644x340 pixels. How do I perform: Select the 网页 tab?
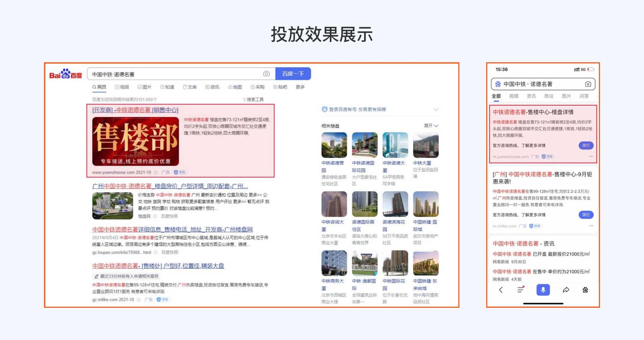(x=99, y=87)
